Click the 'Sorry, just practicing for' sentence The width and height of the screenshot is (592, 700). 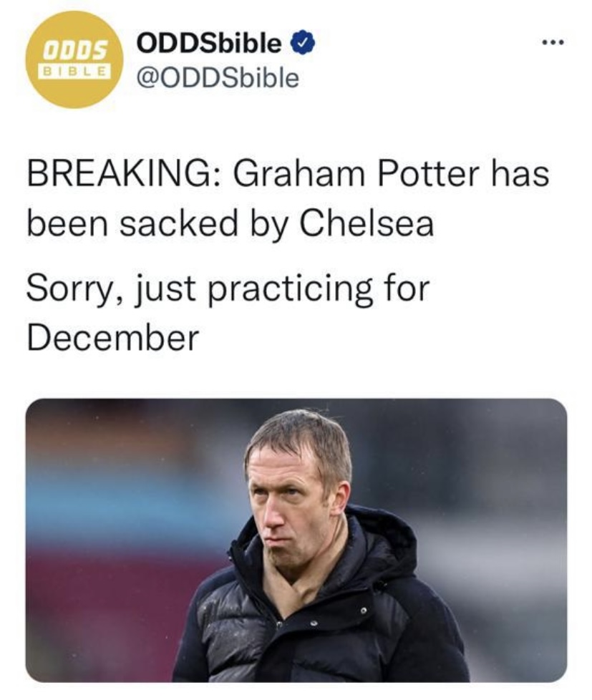[228, 289]
